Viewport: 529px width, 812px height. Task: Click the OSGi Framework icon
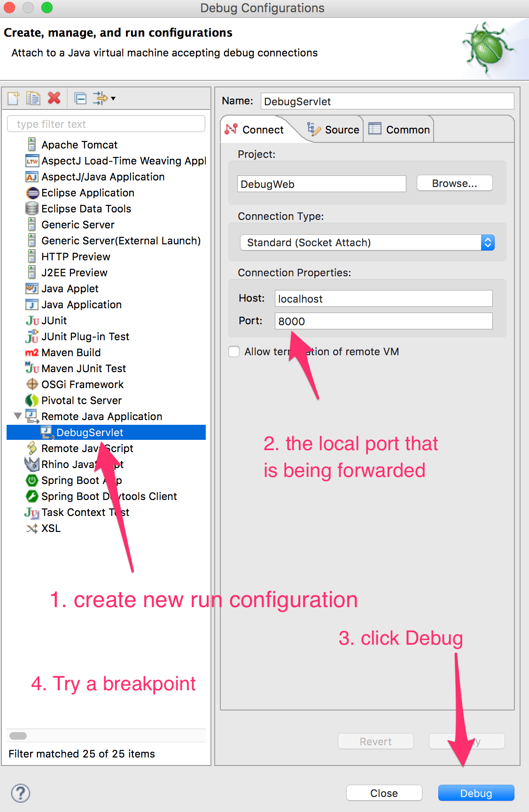coord(32,384)
